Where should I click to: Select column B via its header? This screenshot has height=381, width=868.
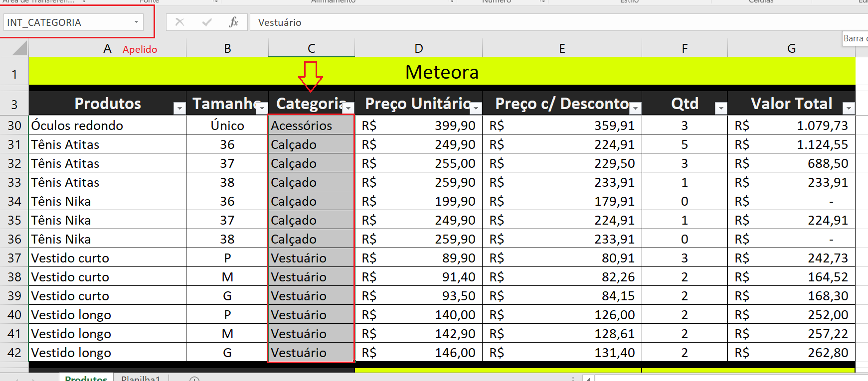(x=227, y=48)
